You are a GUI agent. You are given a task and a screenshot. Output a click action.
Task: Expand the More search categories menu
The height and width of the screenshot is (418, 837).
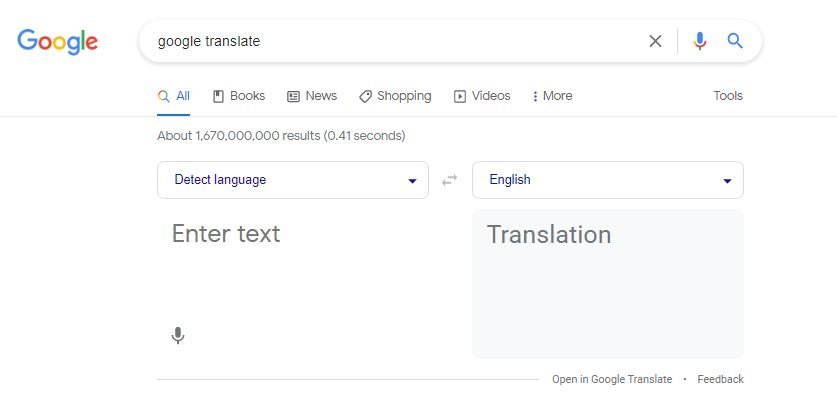[x=552, y=96]
